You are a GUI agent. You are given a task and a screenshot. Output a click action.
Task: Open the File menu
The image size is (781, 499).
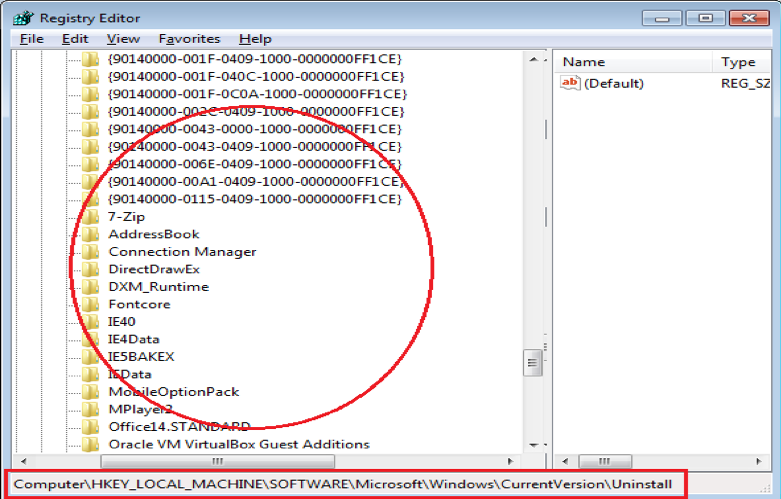click(31, 39)
